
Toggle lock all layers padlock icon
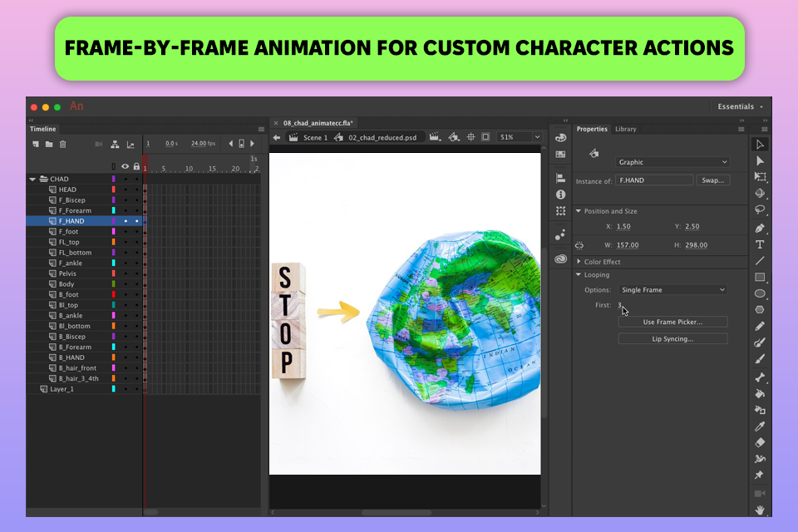point(136,166)
